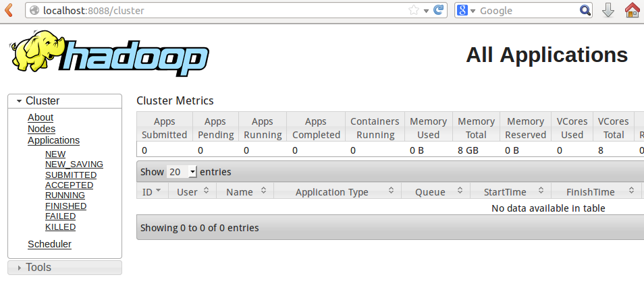This screenshot has height=302, width=644.
Task: Go to the browser home page icon
Action: click(633, 10)
